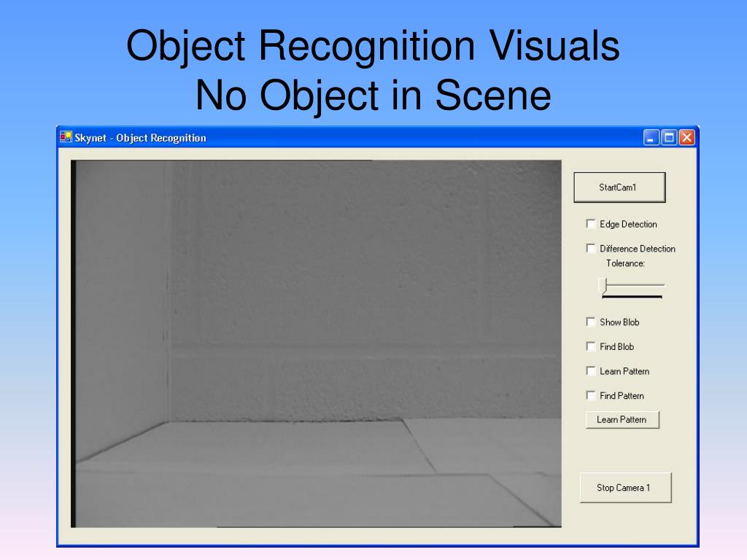Click the StartCam1 button
This screenshot has width=747, height=560.
(619, 187)
